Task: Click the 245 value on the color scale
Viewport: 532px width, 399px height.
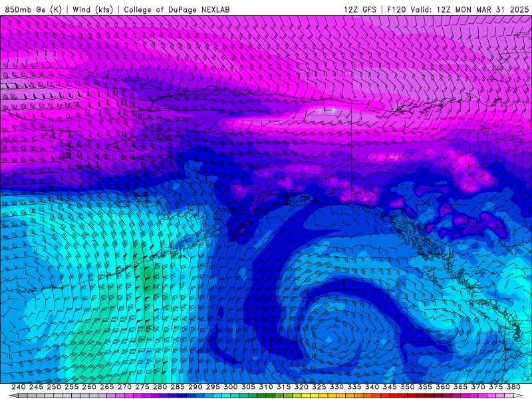Action: [x=36, y=387]
